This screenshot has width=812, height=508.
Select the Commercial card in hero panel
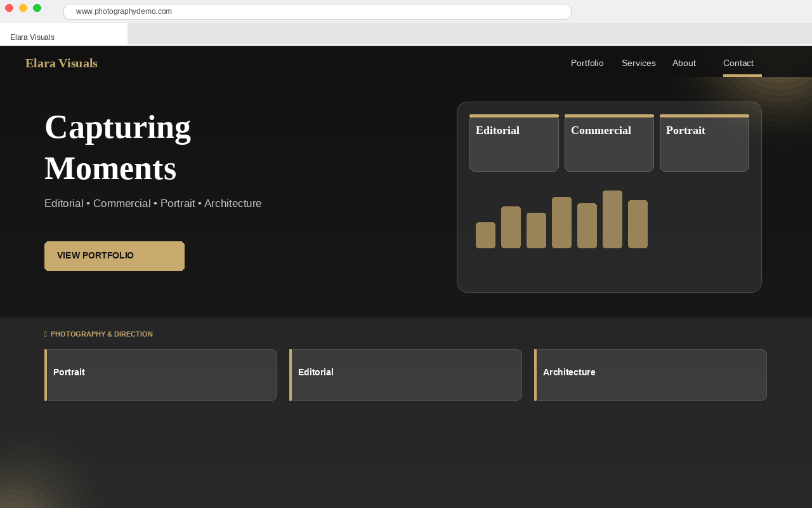click(x=609, y=143)
